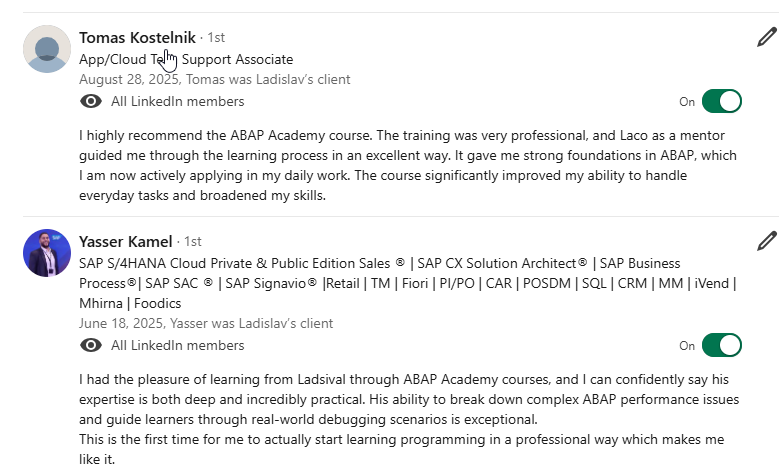The image size is (783, 475).
Task: Visit Yasser Kamel's profile via name link
Action: pyautogui.click(x=125, y=241)
